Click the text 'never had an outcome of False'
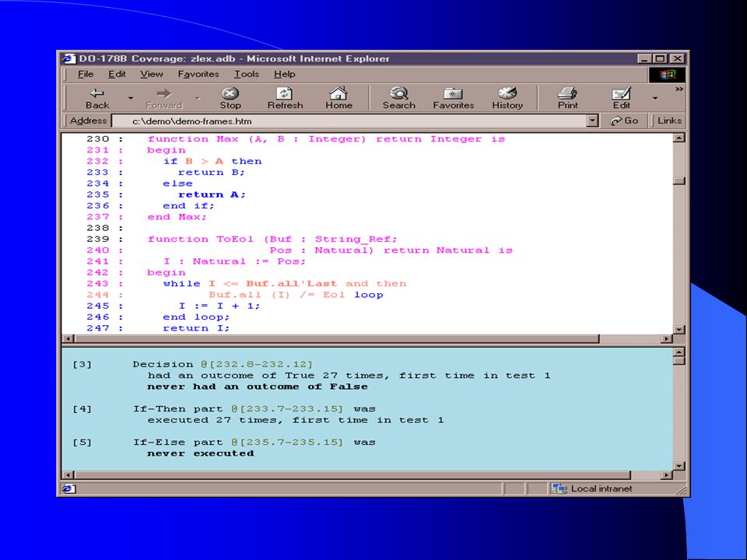Image resolution: width=747 pixels, height=560 pixels. coord(258,387)
